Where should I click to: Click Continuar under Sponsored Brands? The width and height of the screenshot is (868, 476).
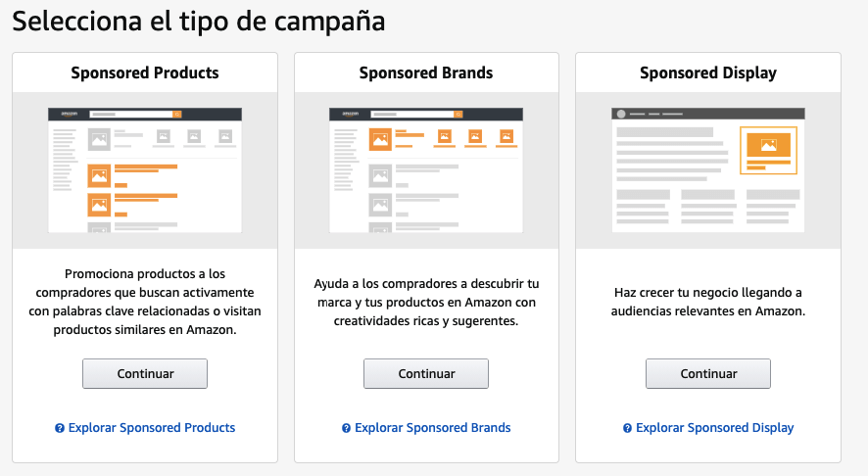(x=426, y=373)
